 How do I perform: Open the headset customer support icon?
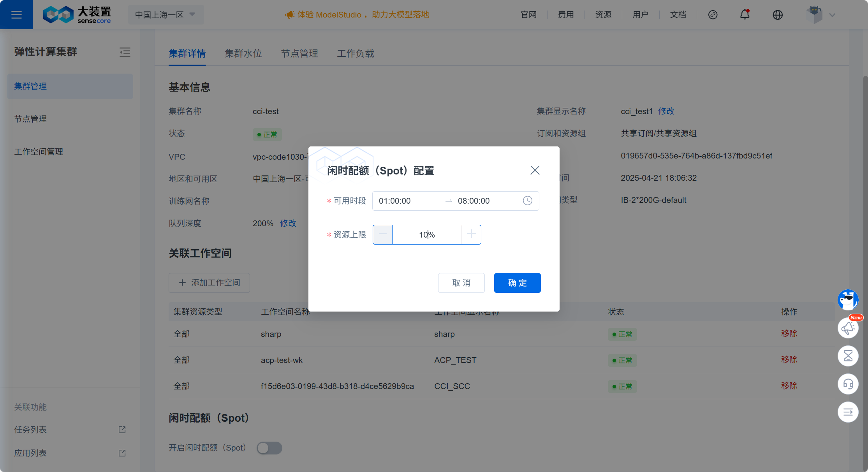point(848,384)
